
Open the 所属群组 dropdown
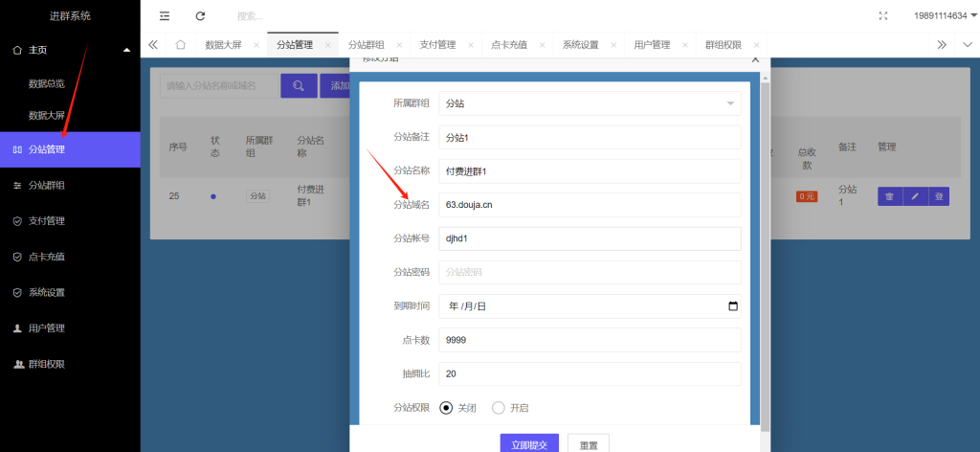click(590, 103)
